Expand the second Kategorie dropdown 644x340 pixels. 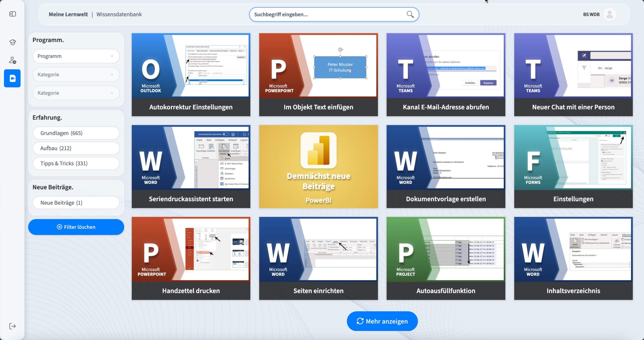click(76, 93)
